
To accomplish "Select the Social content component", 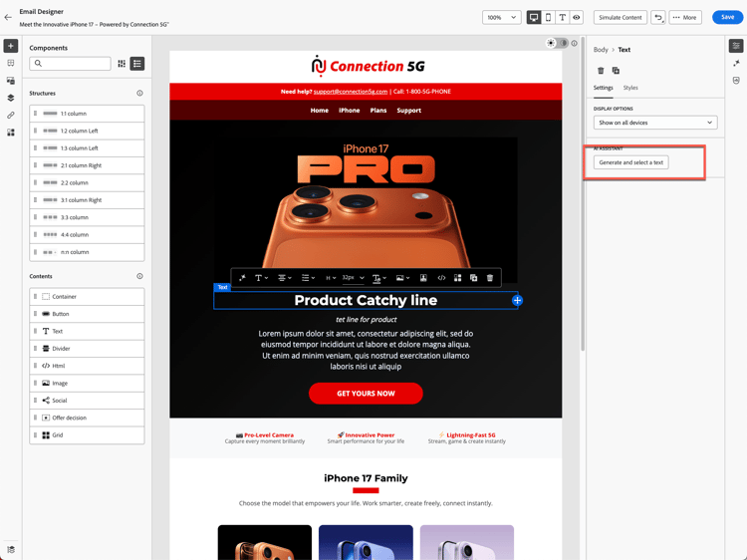I will pyautogui.click(x=87, y=401).
